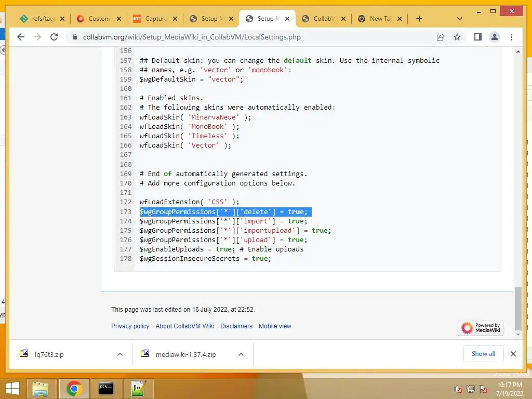
Task: Click the muted volume tray icon
Action: click(458, 389)
